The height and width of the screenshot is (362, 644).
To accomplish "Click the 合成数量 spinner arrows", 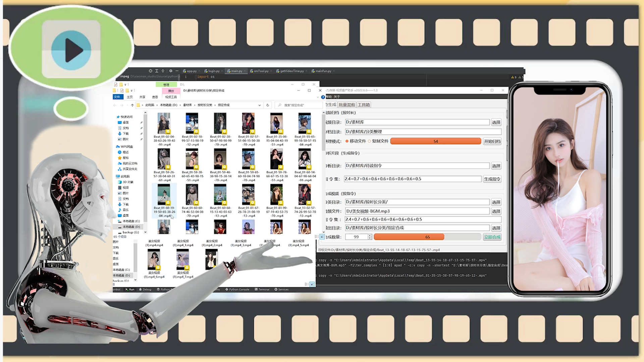I will [x=370, y=237].
